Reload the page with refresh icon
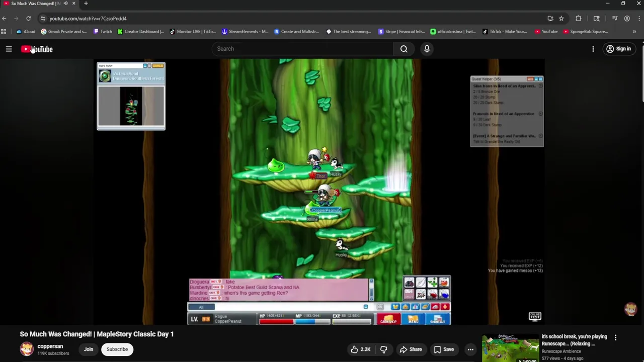644x362 pixels. tap(28, 19)
